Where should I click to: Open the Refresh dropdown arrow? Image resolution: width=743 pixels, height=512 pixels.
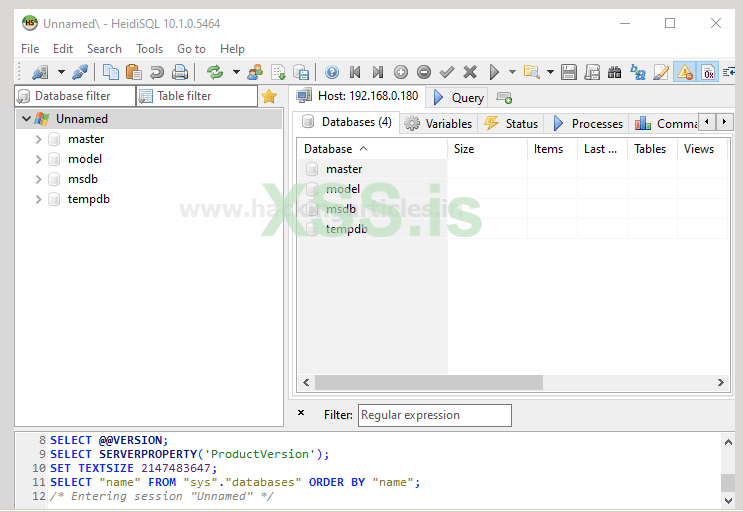(236, 72)
